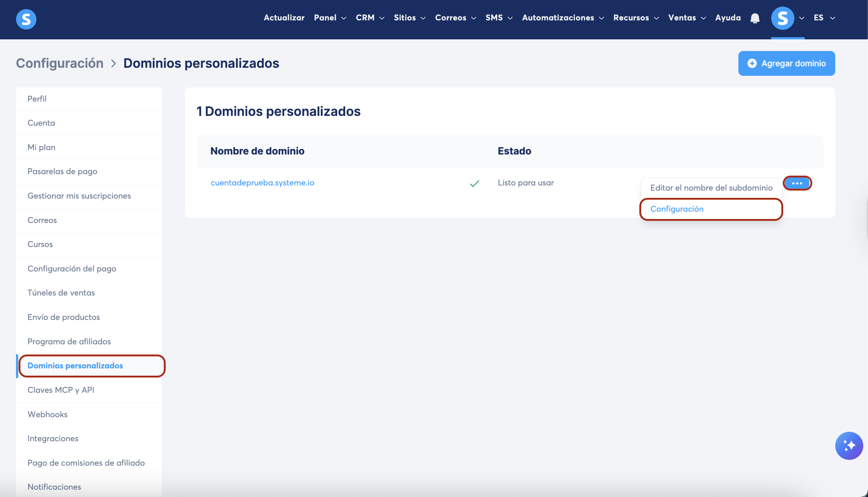Click Configuración in the breadcrumb
This screenshot has height=497, width=868.
click(x=60, y=63)
